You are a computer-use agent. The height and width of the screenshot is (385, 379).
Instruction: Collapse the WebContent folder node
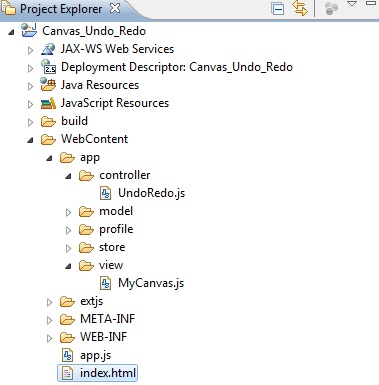pos(30,140)
